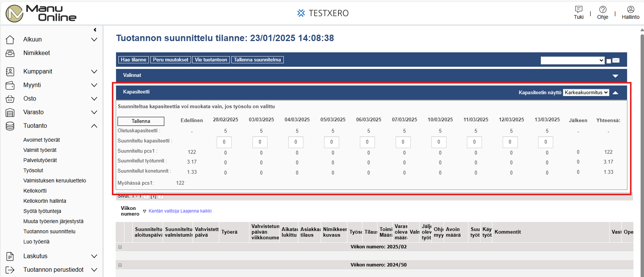Click the Varasto warehouse icon
644x277 pixels.
10,112
